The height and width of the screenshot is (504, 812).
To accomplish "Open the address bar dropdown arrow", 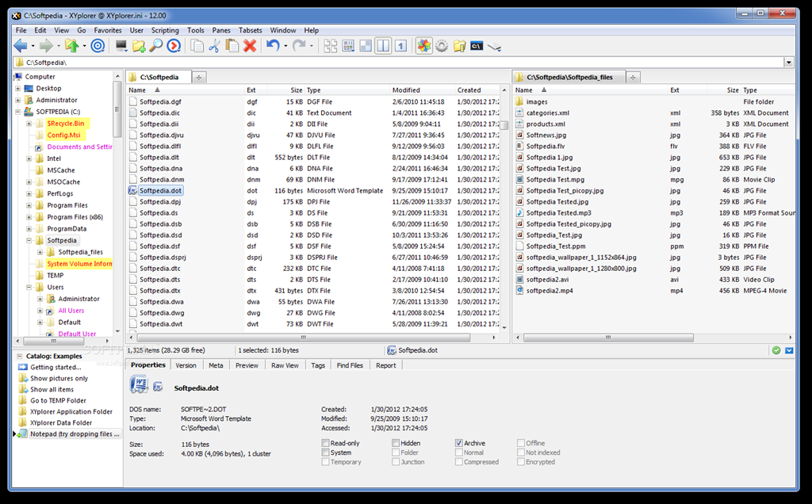I will click(x=789, y=63).
